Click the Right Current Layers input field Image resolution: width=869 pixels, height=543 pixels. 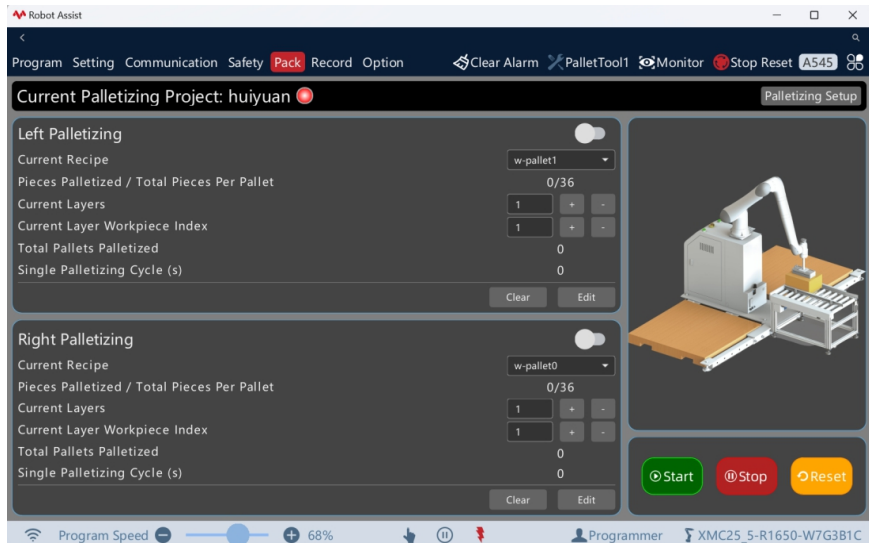[x=530, y=409]
